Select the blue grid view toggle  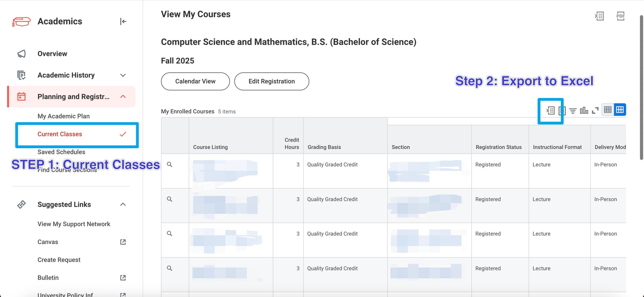[620, 110]
